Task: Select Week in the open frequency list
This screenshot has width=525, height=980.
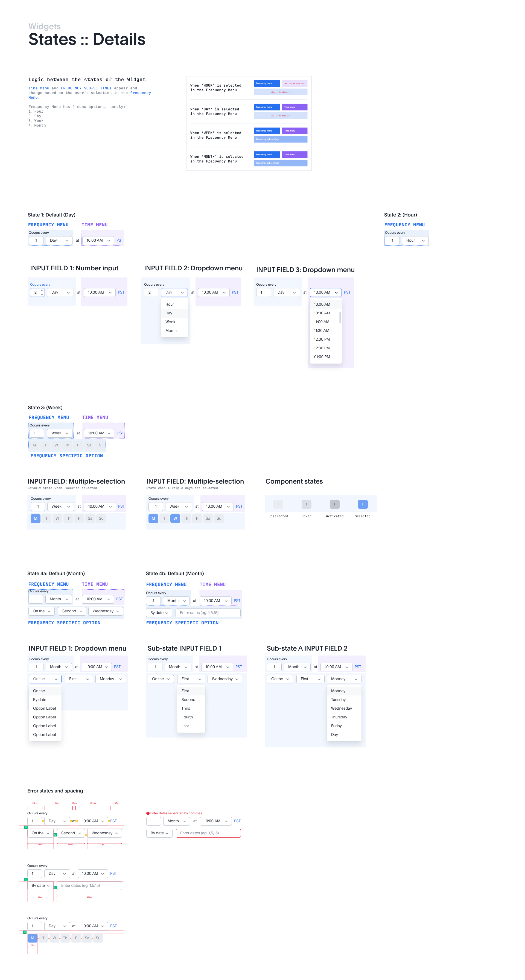Action: [x=170, y=322]
